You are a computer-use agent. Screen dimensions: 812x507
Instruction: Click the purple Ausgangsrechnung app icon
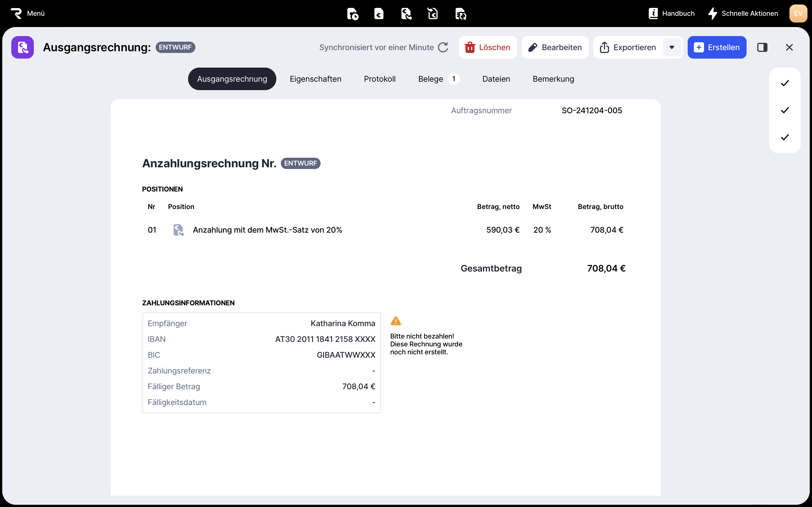[x=23, y=47]
